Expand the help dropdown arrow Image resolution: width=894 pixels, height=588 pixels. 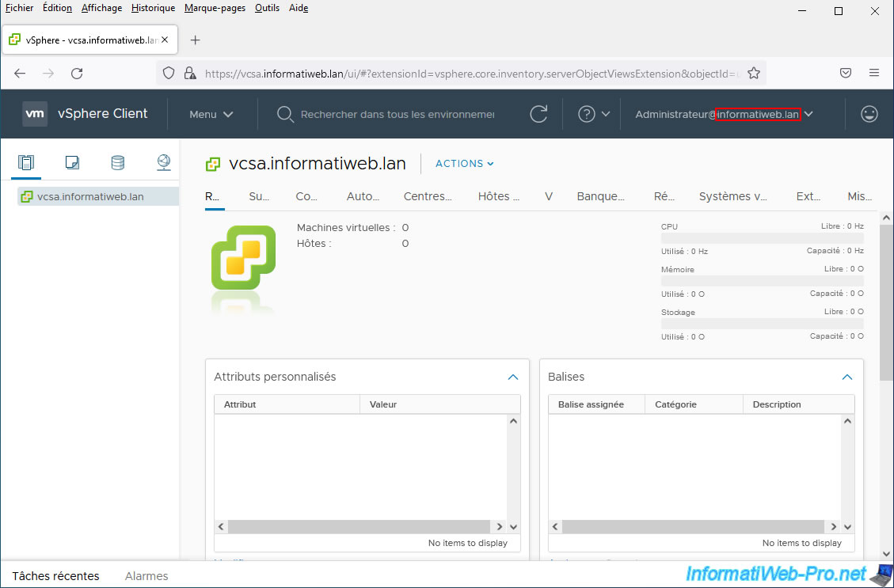(606, 114)
